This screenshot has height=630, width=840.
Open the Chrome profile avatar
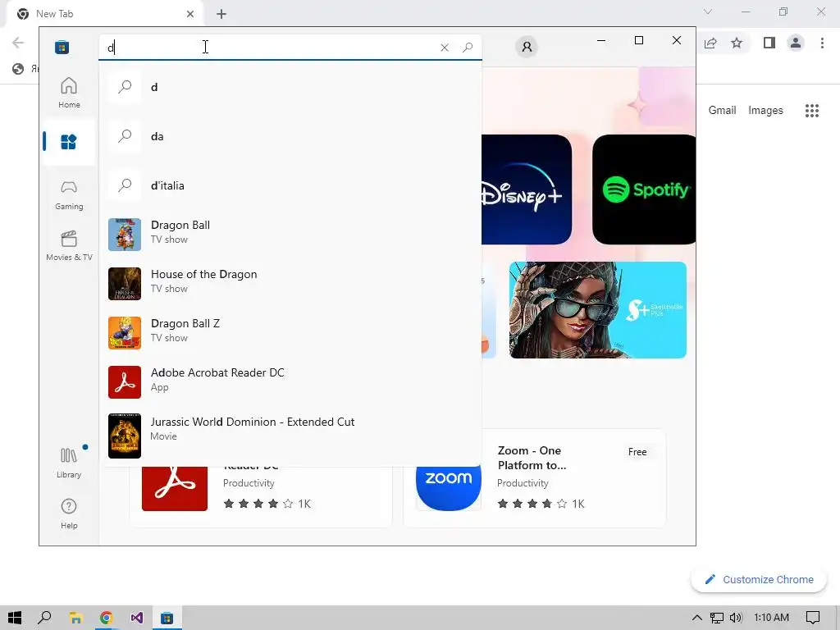796,43
